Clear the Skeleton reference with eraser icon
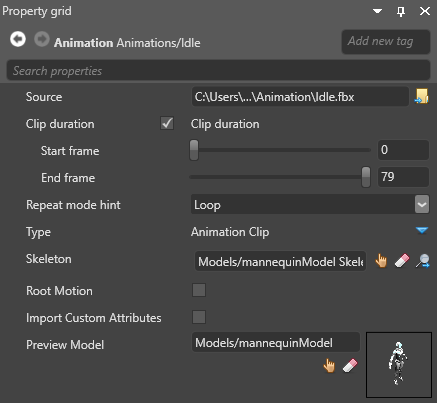The image size is (437, 403). (x=402, y=261)
